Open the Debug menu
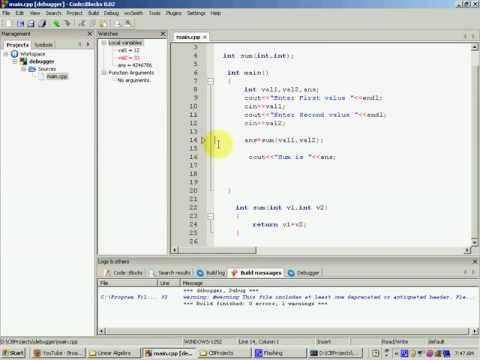This screenshot has height=360, width=480. click(x=111, y=13)
